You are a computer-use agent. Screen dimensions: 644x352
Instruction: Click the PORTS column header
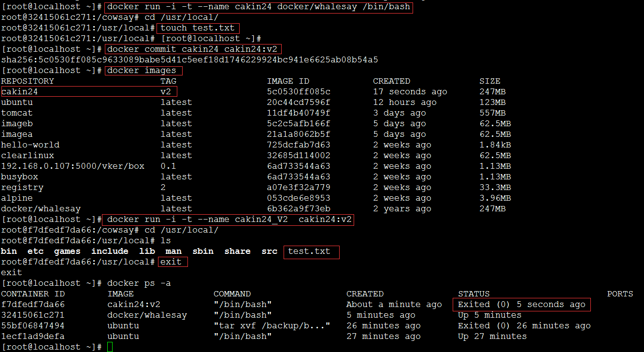click(620, 294)
